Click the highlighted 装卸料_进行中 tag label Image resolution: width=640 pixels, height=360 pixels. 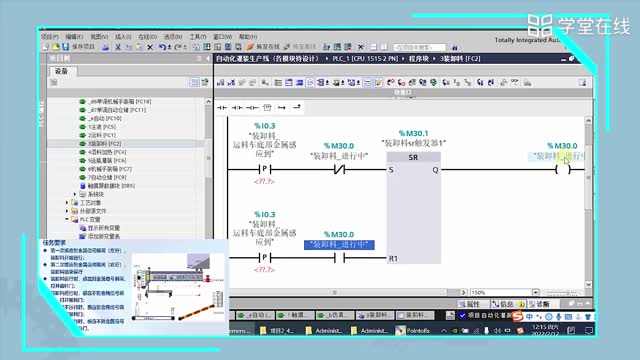point(339,245)
